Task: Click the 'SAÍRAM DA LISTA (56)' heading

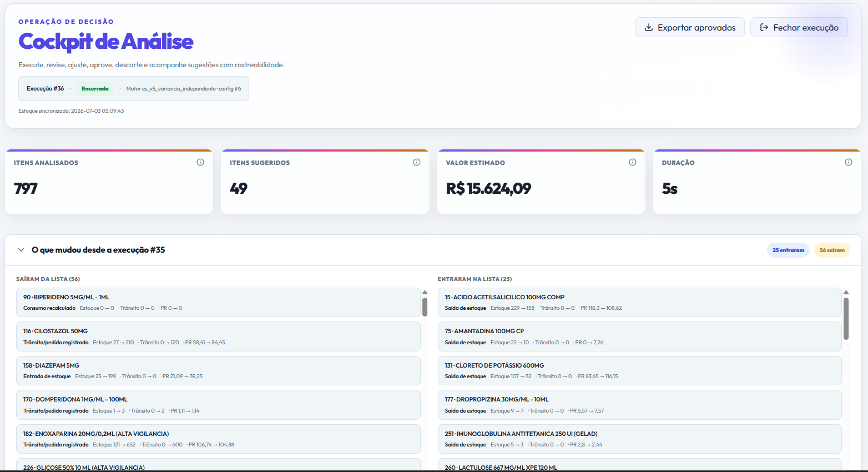Action: point(48,279)
